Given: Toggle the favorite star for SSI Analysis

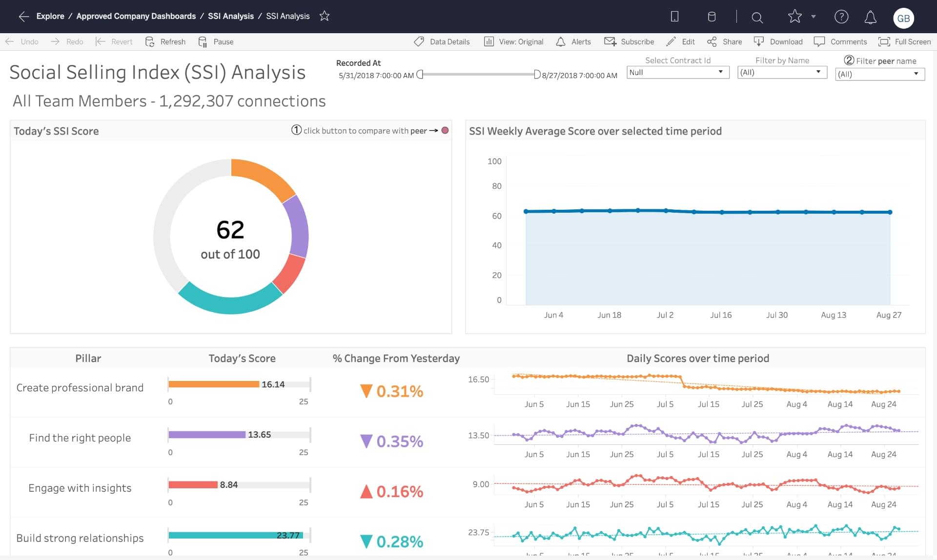Looking at the screenshot, I should (x=325, y=16).
